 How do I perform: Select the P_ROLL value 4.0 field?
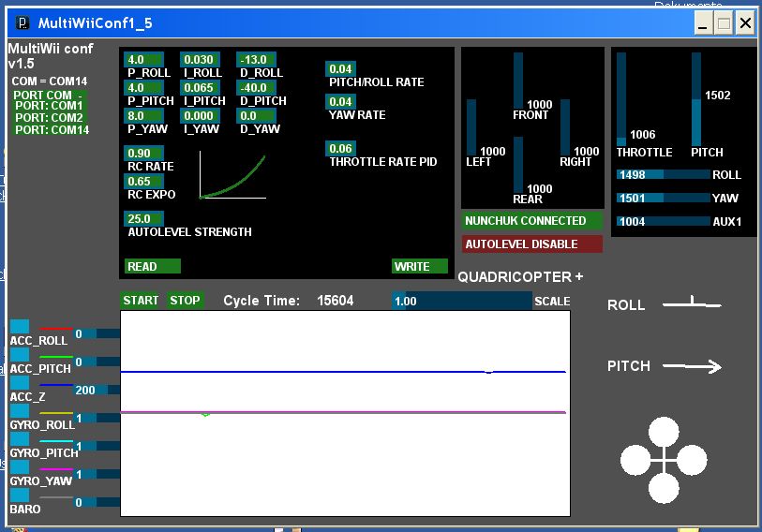(143, 59)
